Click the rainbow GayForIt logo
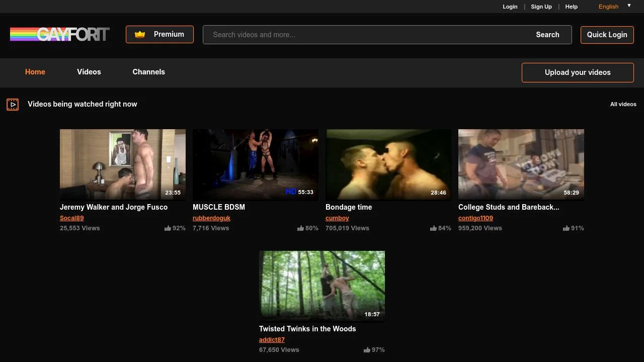 pos(59,34)
